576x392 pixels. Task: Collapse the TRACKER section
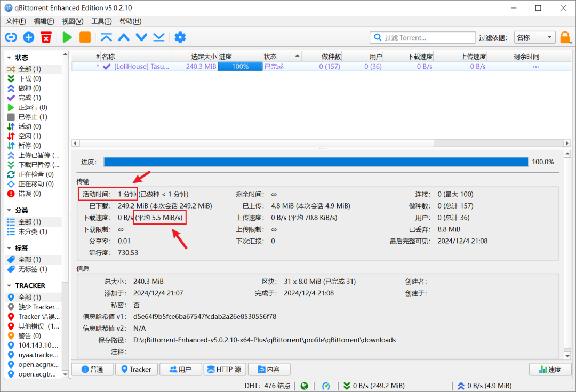pyautogui.click(x=9, y=285)
